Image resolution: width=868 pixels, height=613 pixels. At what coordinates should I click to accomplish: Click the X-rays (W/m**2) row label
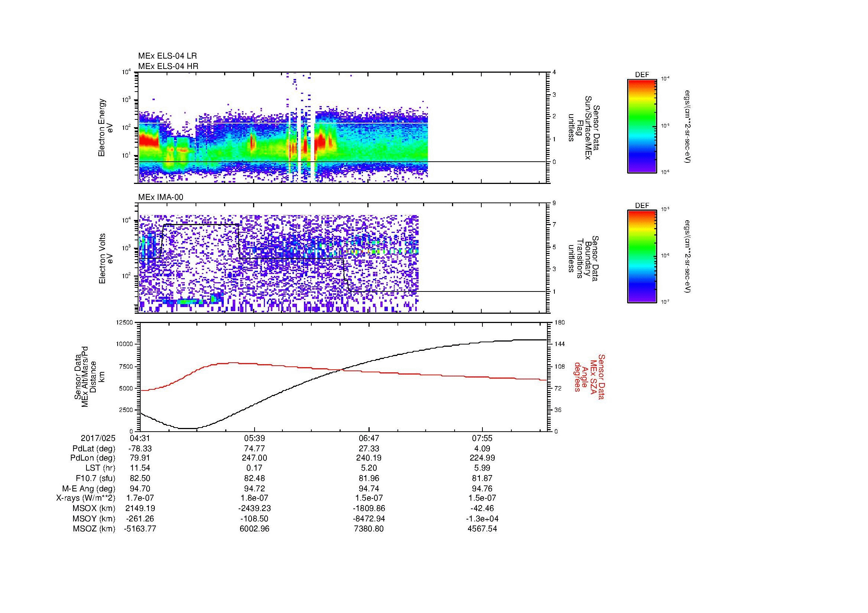point(85,498)
